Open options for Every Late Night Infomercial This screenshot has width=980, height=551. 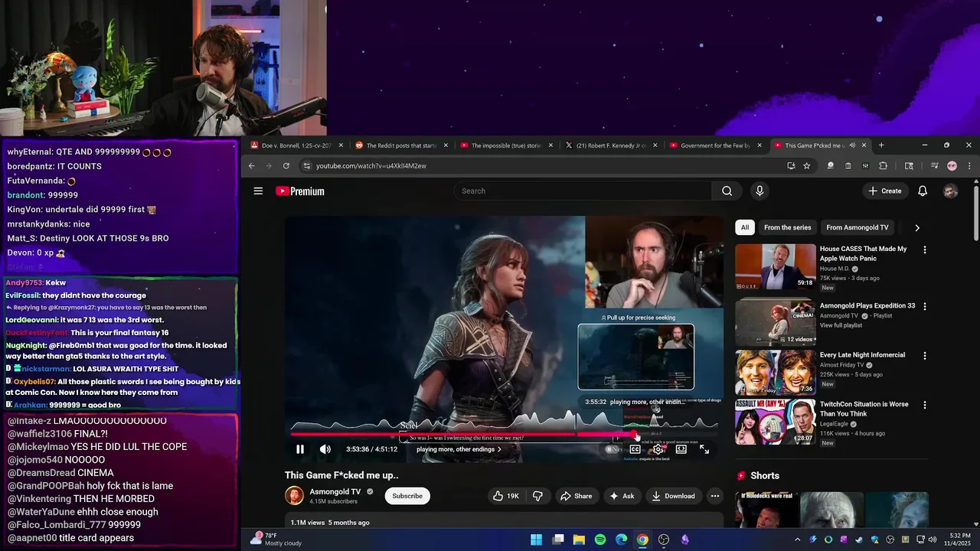pos(925,356)
